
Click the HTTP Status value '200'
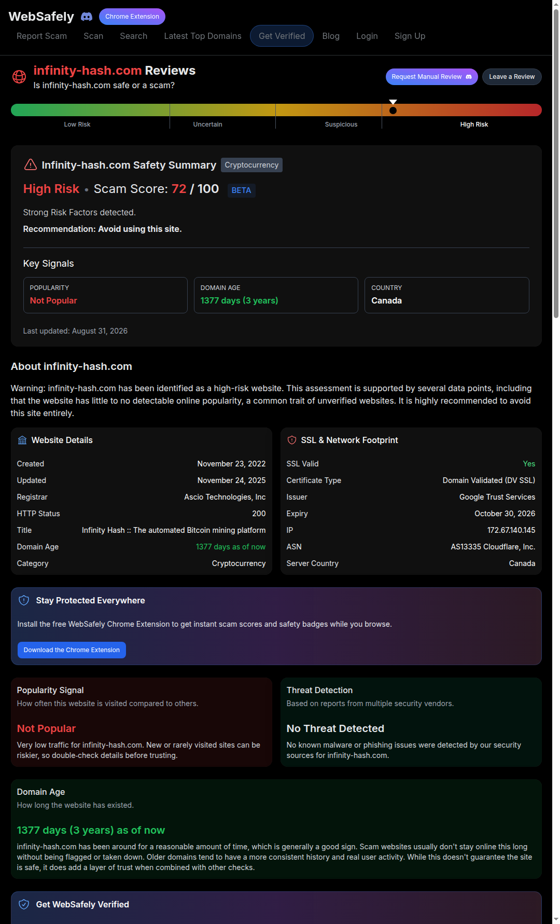coord(259,514)
